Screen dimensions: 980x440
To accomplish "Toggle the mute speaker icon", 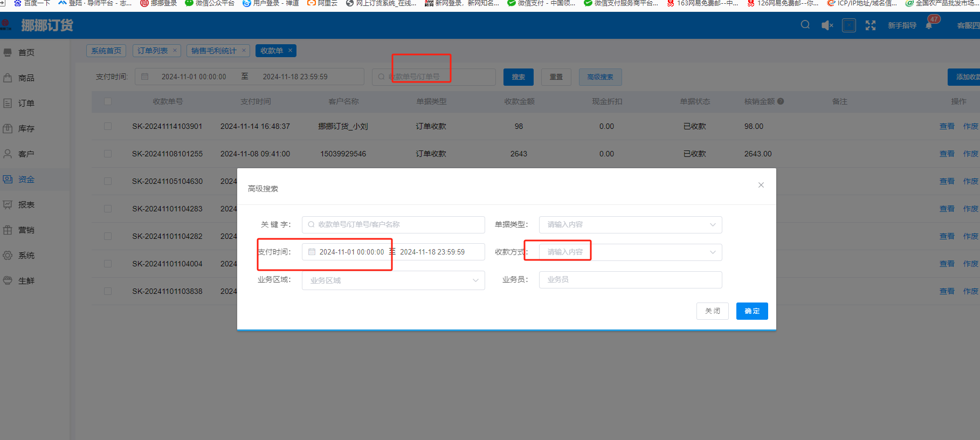I will (x=827, y=25).
